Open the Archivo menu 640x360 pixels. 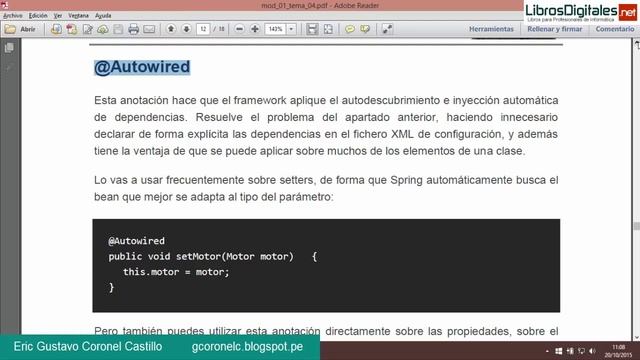(13, 16)
